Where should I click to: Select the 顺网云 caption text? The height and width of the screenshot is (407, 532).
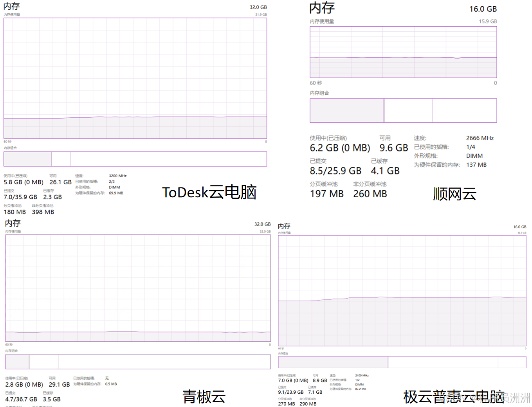(454, 194)
